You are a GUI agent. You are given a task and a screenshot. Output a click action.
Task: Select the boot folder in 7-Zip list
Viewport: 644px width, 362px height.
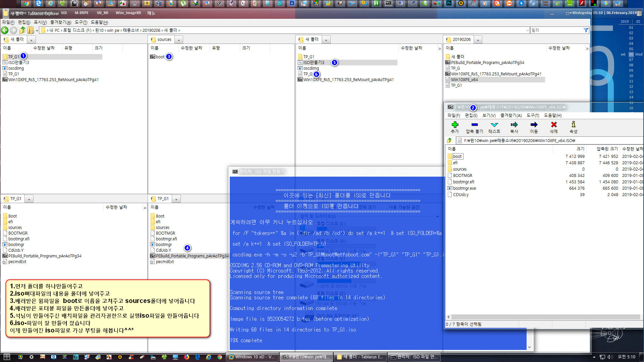[457, 157]
